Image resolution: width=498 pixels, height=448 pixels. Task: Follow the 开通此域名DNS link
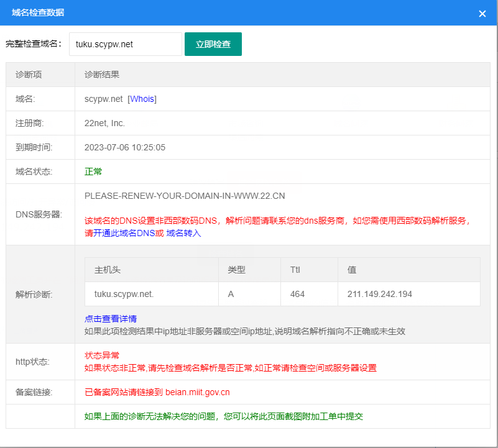(124, 233)
